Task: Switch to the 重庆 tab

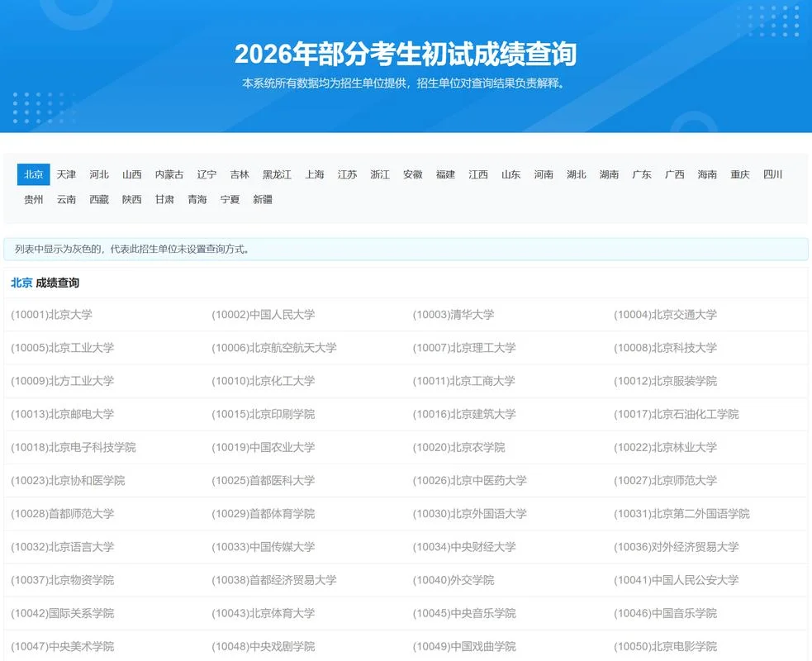Action: tap(740, 174)
